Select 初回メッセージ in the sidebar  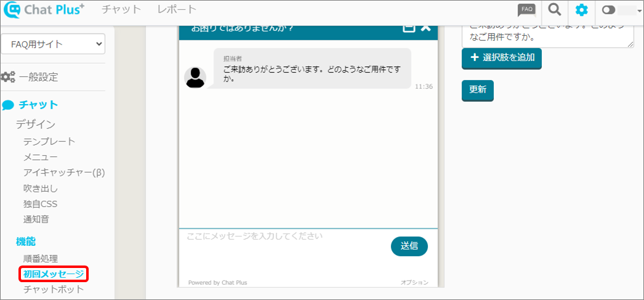click(54, 274)
